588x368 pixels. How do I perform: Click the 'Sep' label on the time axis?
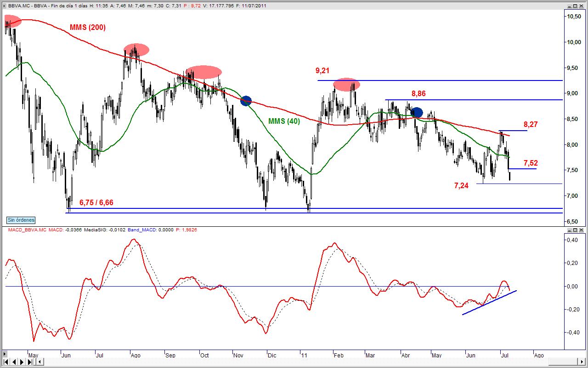tap(170, 356)
